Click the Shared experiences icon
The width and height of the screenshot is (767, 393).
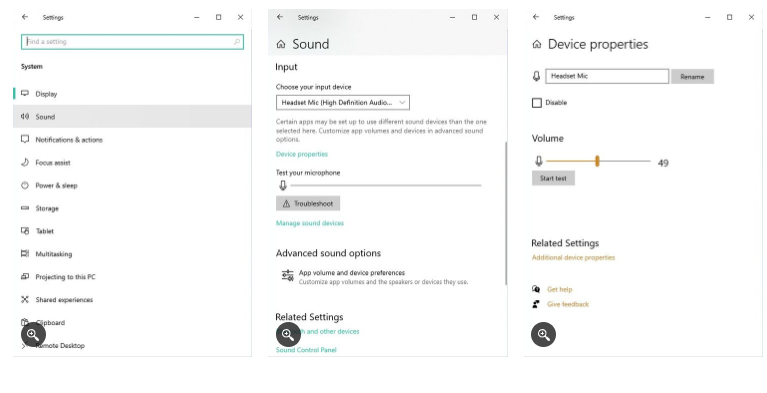25,300
